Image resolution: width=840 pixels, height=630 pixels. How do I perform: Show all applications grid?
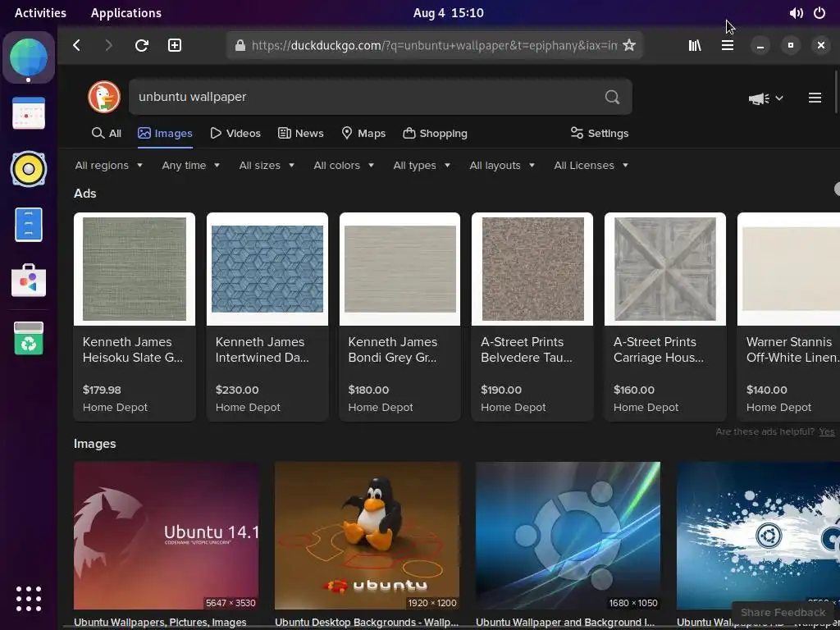[x=29, y=598]
